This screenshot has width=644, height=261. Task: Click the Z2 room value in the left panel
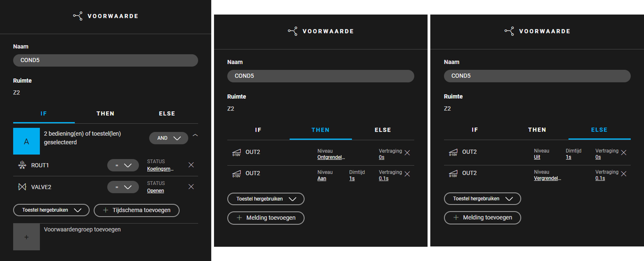coord(17,93)
